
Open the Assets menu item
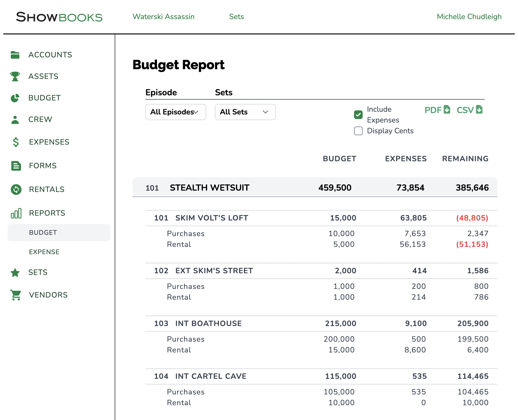(43, 76)
